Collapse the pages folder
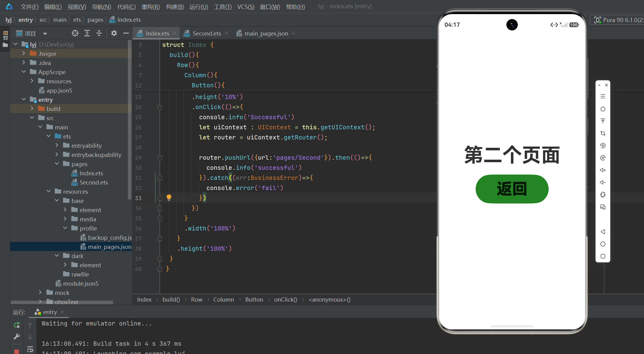Screen dimensions: 644x354 point(57,164)
